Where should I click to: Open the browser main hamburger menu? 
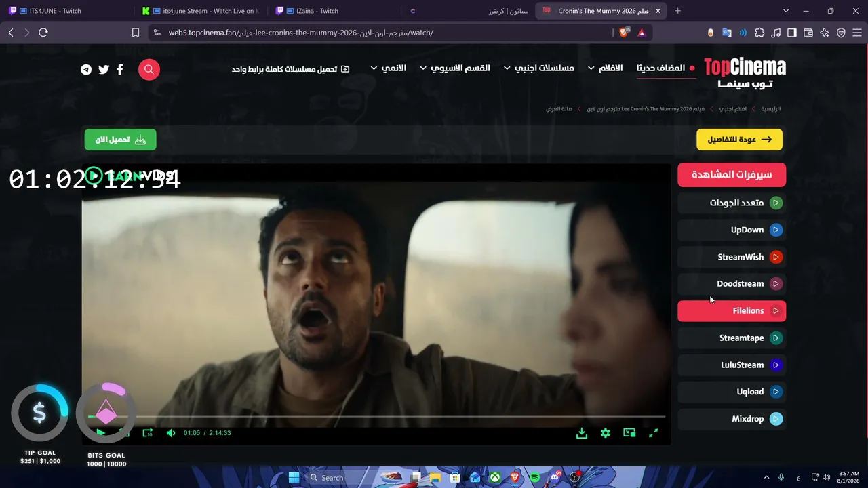click(857, 33)
